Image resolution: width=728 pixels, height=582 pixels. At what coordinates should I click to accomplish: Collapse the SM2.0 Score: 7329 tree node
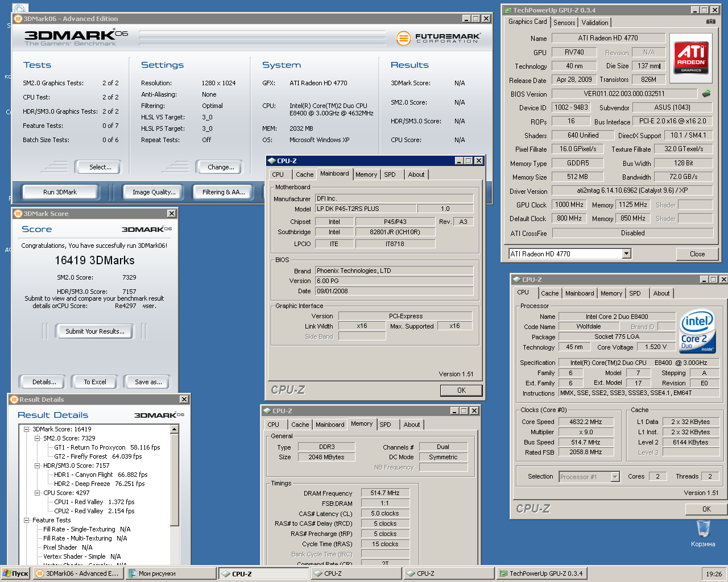point(38,438)
